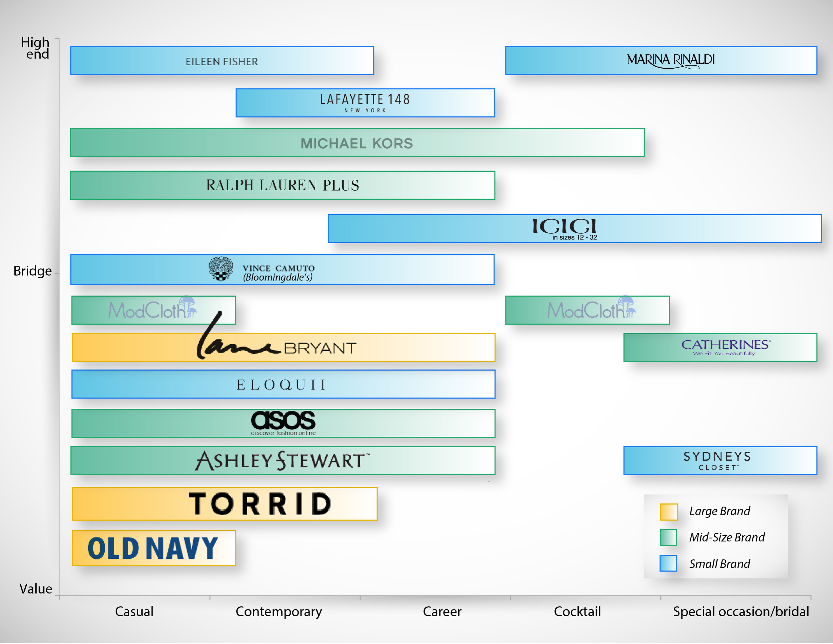
Task: Click the "Mid-Size Brand" legend label
Action: click(727, 537)
